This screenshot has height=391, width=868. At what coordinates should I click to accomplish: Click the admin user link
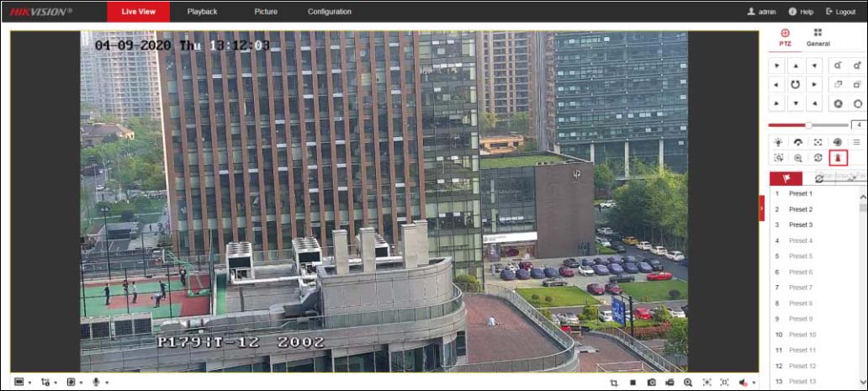click(x=762, y=12)
